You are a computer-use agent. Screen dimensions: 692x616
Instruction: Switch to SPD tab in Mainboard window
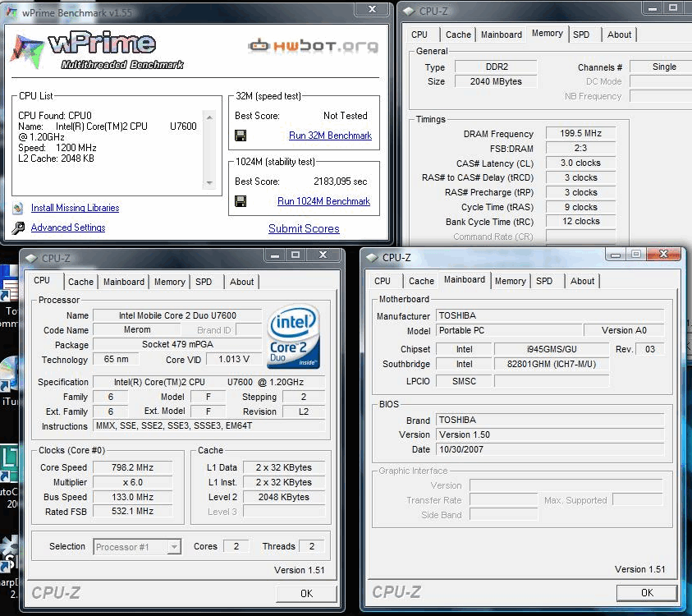(x=544, y=281)
